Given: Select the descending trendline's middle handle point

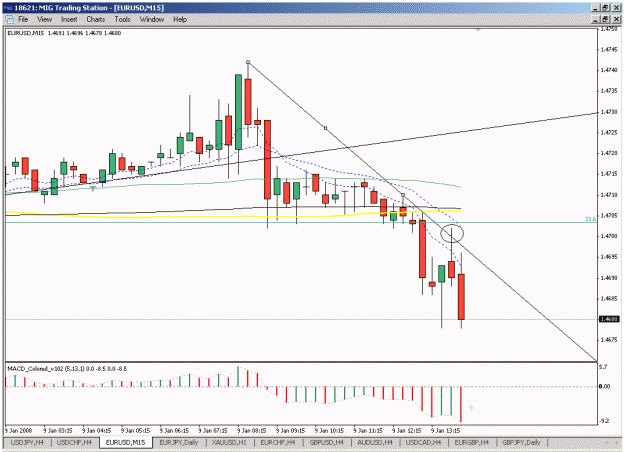Looking at the screenshot, I should click(326, 128).
